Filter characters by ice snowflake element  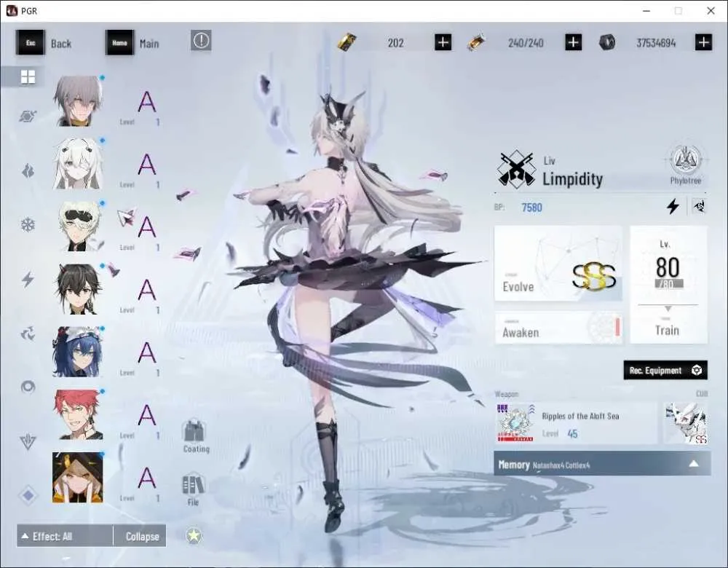click(28, 225)
